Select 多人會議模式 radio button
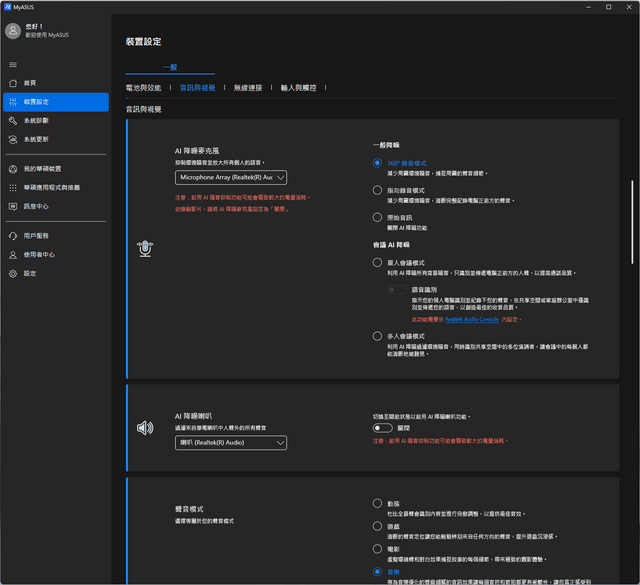This screenshot has height=585, width=640. point(377,336)
